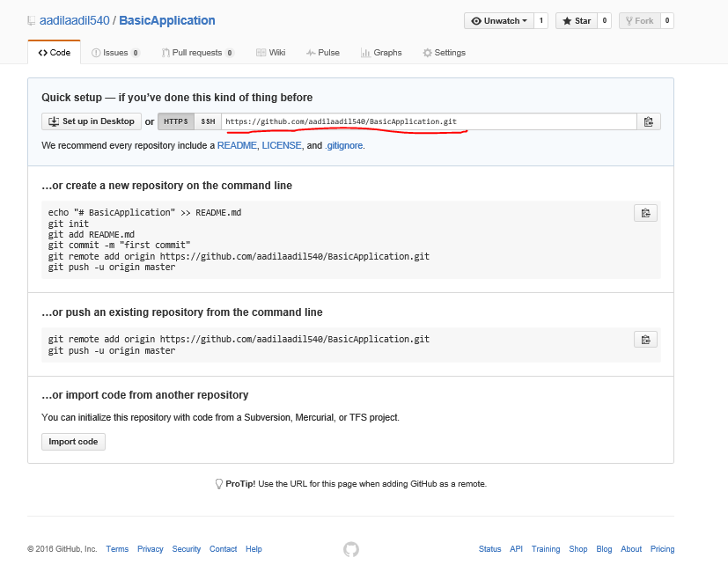Open the .gitignore help link
Image resolution: width=728 pixels, height=565 pixels.
(x=343, y=145)
